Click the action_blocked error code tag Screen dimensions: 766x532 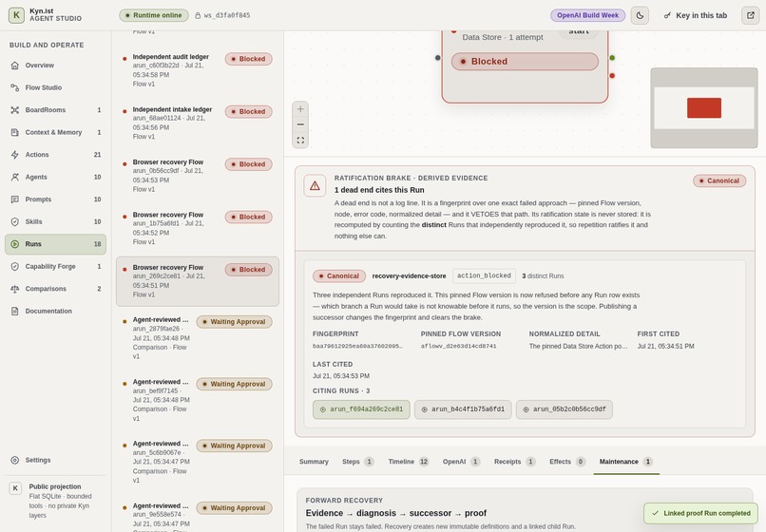point(484,276)
